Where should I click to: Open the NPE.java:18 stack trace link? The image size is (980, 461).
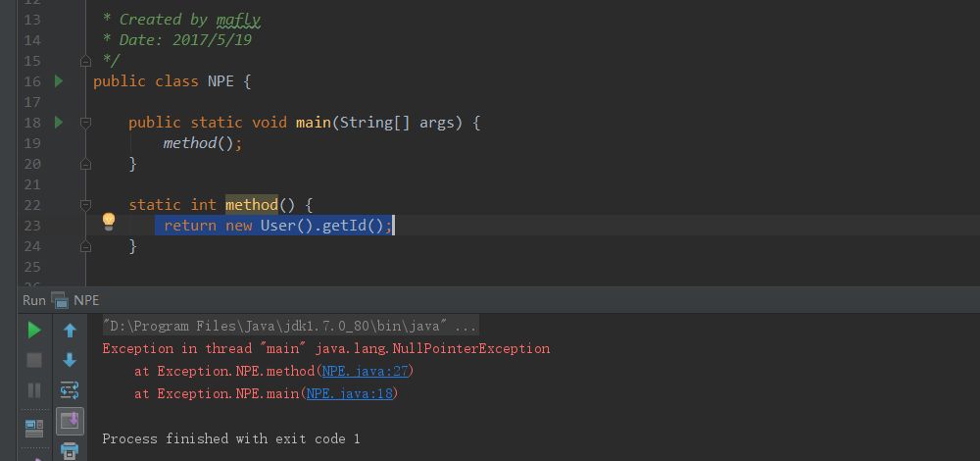[x=349, y=393]
